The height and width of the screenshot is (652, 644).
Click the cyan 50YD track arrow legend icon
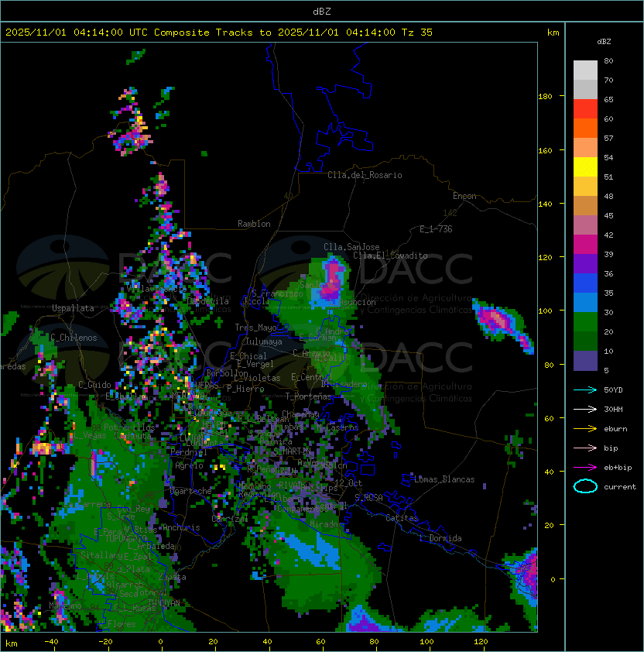(x=585, y=389)
